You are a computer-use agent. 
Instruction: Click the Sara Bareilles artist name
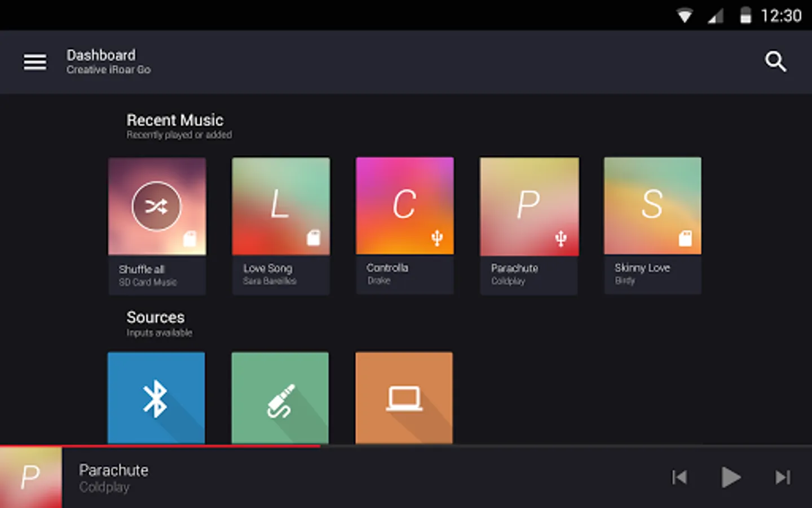[270, 281]
